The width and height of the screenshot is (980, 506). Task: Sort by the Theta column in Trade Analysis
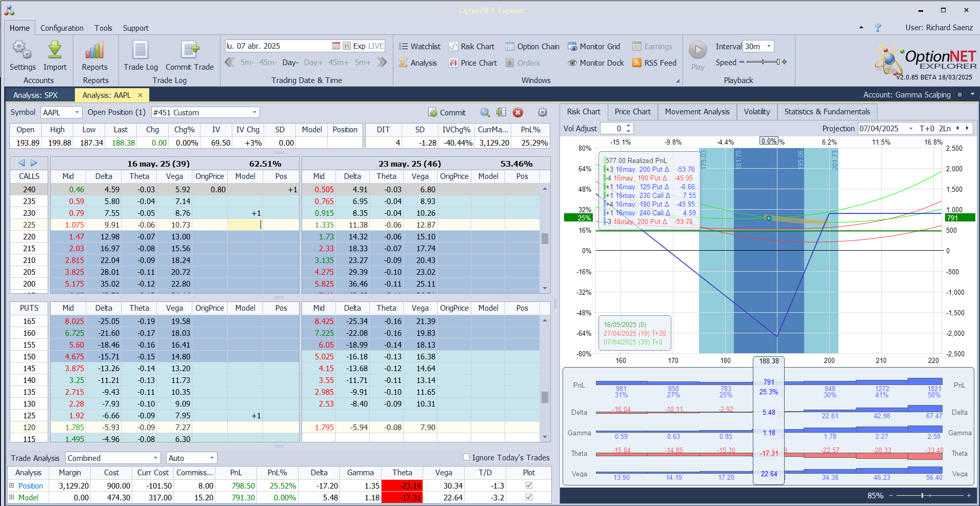[x=402, y=472]
